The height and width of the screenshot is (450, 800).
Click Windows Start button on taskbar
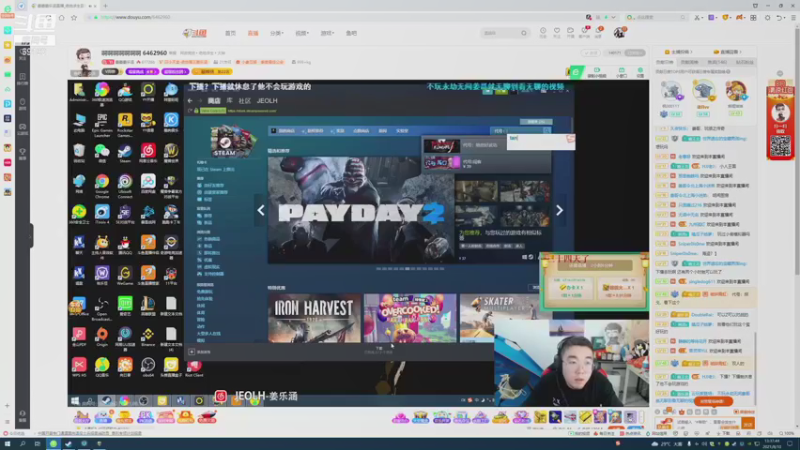(7, 444)
